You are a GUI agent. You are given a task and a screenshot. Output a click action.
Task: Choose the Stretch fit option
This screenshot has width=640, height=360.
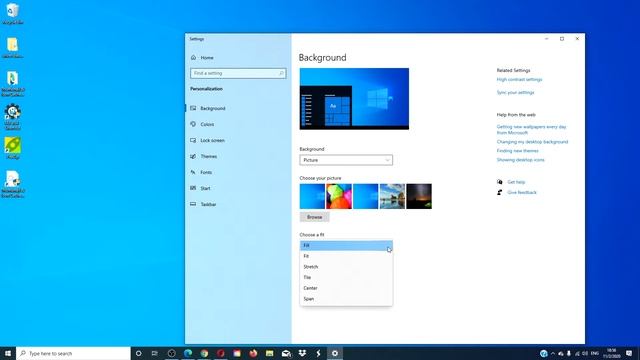point(346,267)
